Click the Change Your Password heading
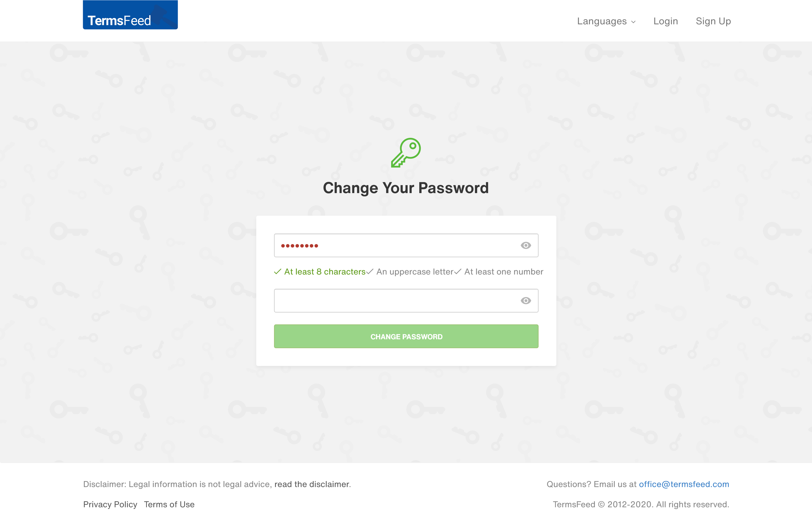Screen dimensions: 812x527 [406, 188]
